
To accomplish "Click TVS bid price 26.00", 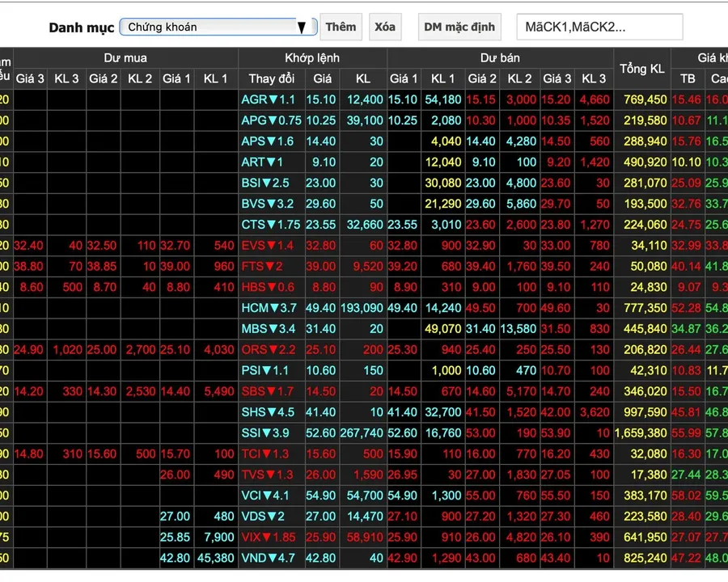I will tap(175, 474).
